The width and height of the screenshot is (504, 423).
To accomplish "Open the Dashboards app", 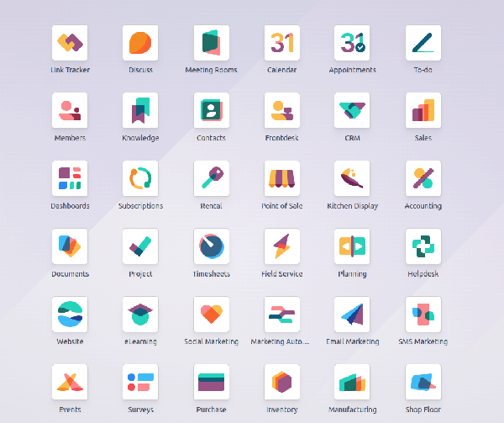I will [x=70, y=178].
